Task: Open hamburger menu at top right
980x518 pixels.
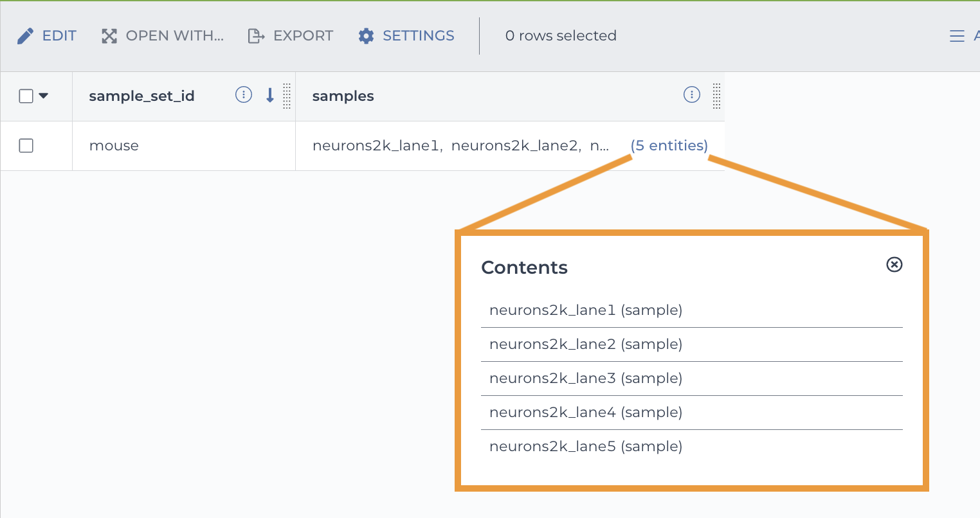Action: (x=957, y=36)
